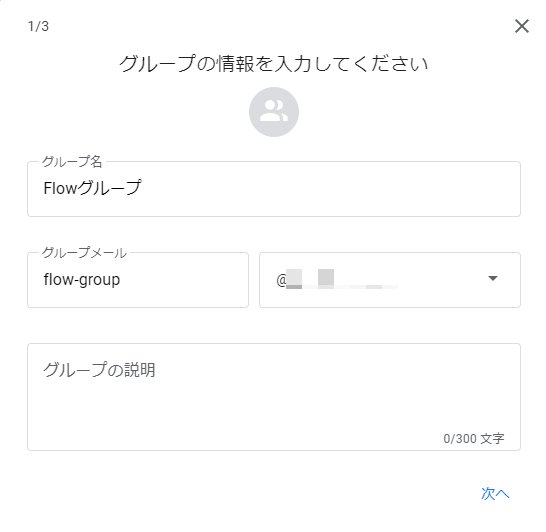Click the グループ名 field label
This screenshot has width=546, height=532.
click(72, 162)
